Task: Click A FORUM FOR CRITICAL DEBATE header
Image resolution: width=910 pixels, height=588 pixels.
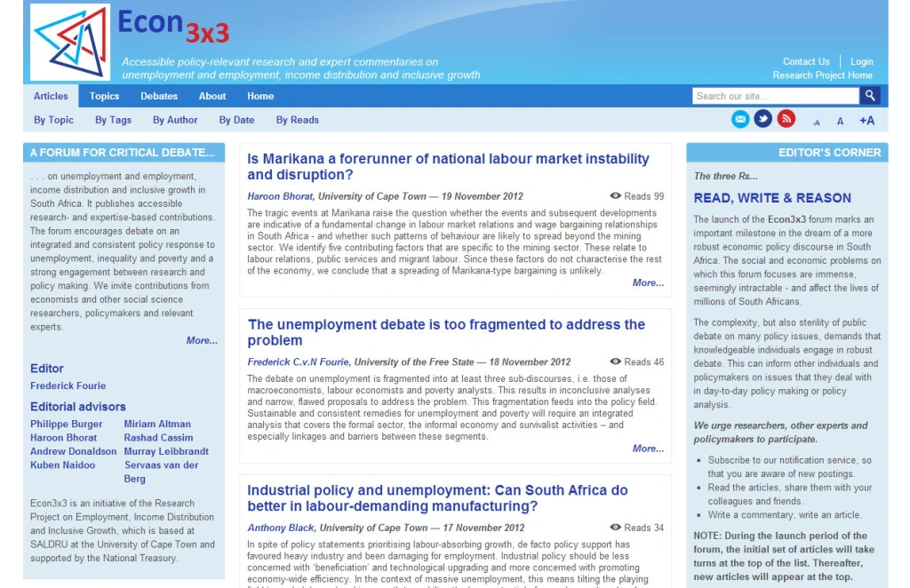Action: click(x=124, y=153)
